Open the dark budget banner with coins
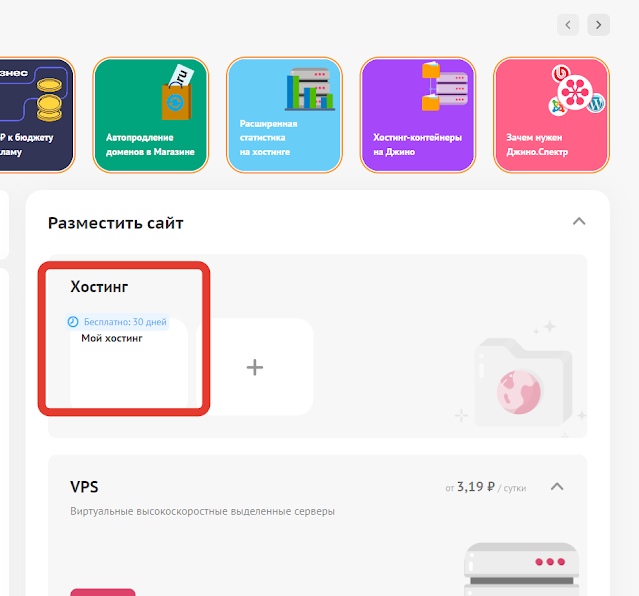Viewport: 639px width, 596px height. [x=37, y=115]
